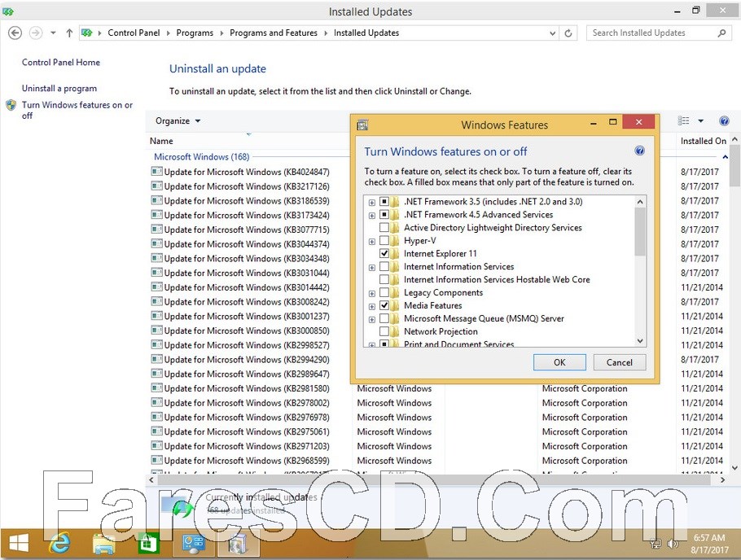
Task: Enable Microsoft Message Queue (MSMQ) Server
Action: [x=384, y=318]
